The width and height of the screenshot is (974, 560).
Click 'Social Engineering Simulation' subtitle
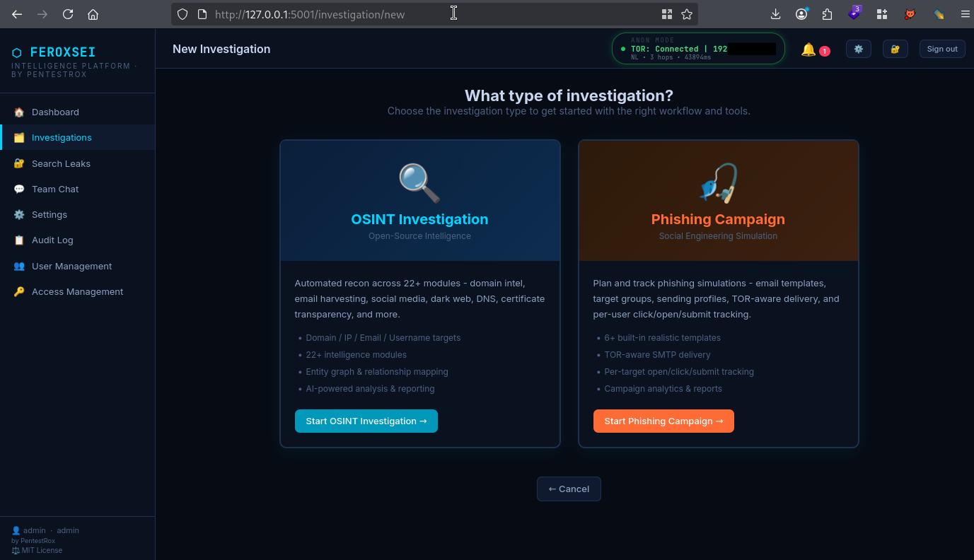click(x=718, y=236)
